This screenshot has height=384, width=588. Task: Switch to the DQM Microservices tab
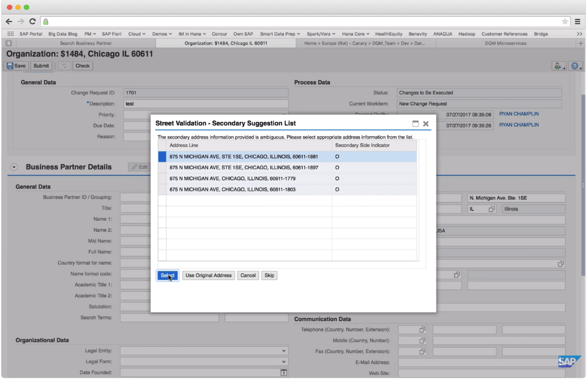click(x=506, y=43)
